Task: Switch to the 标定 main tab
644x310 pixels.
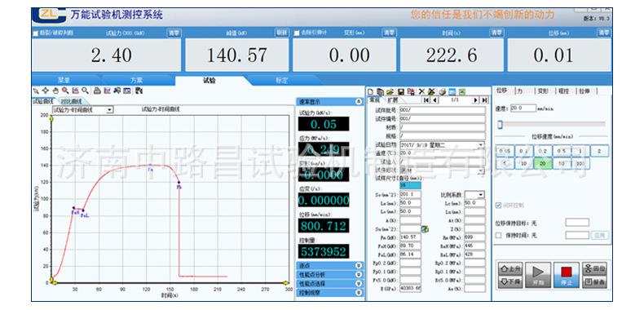Action: pyautogui.click(x=282, y=81)
